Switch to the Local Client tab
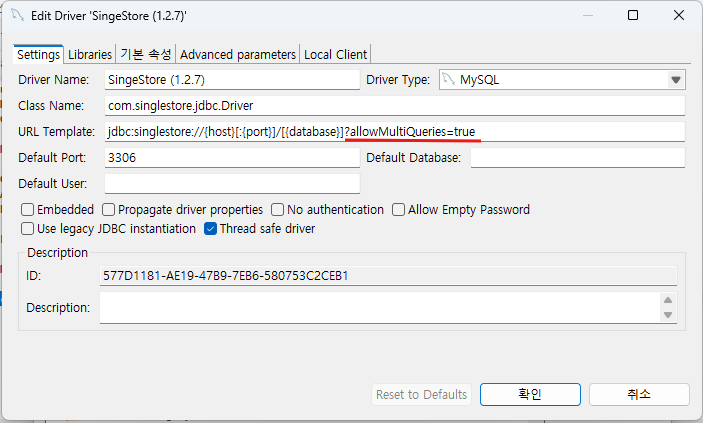Image resolution: width=703 pixels, height=423 pixels. (x=335, y=54)
